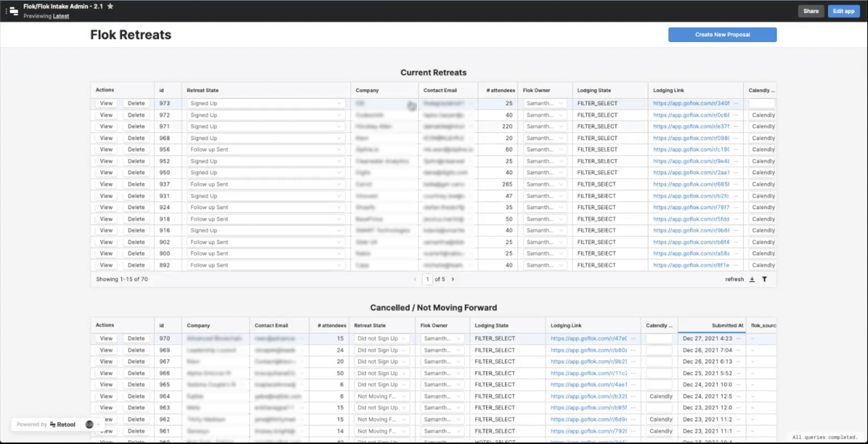Open Retreat State dropdown for row 956

(267, 150)
